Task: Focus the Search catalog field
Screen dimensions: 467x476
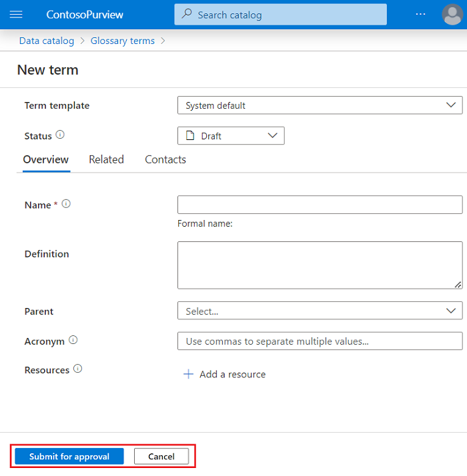Action: click(280, 14)
